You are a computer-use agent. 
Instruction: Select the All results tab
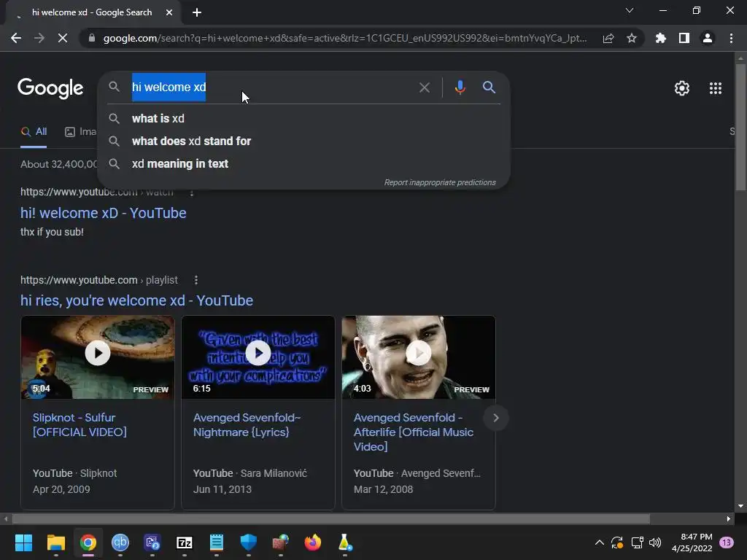34,132
